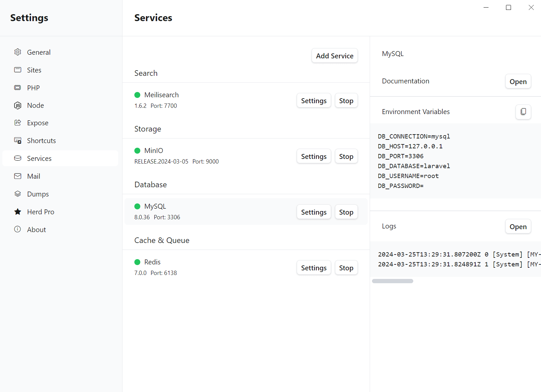Select the Shortcuts keyboard icon
The height and width of the screenshot is (392, 541).
(17, 140)
